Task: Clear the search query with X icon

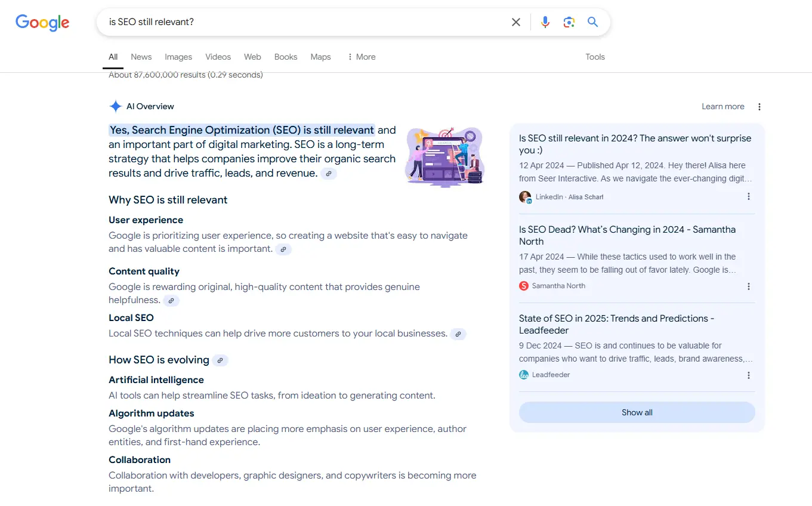Action: pyautogui.click(x=516, y=22)
